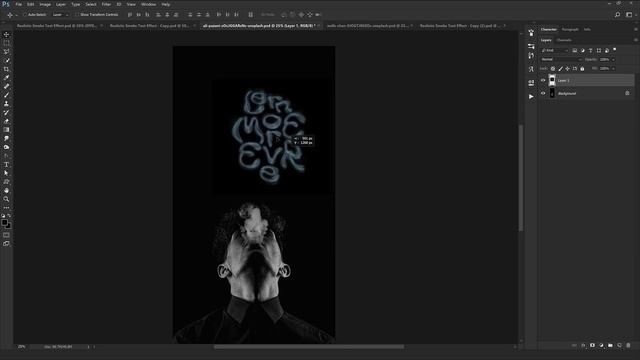This screenshot has height=360, width=640.
Task: Toggle lock position icon
Action: (567, 69)
